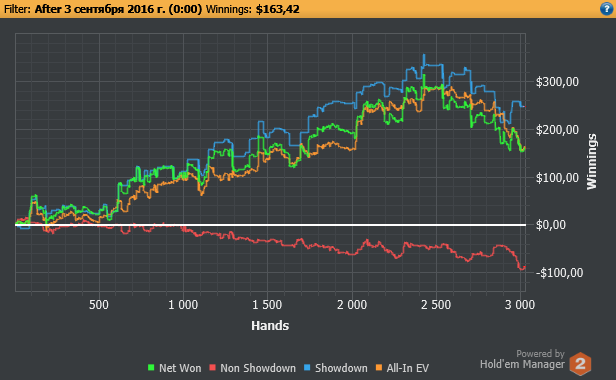This screenshot has width=616, height=380.
Task: Click the $100,00 y-axis label
Action: pos(557,178)
